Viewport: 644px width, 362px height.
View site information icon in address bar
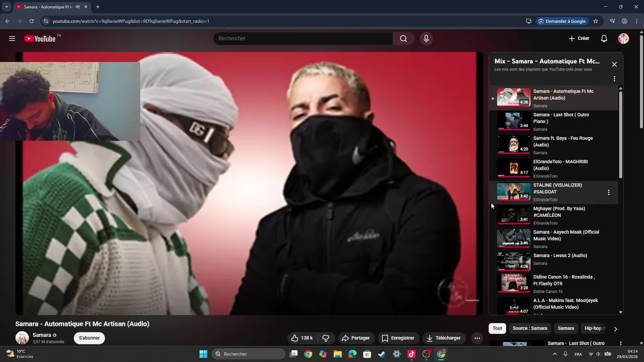[46, 21]
